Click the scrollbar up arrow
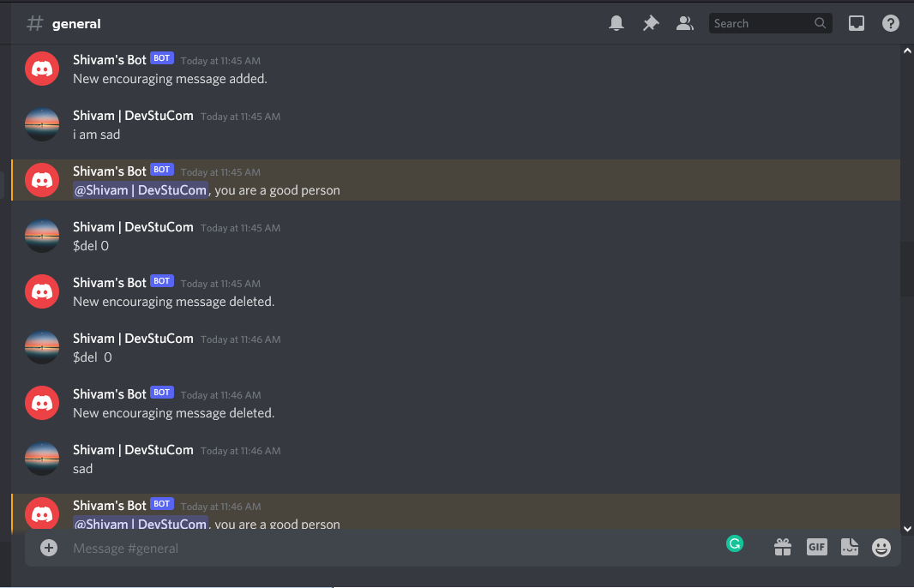This screenshot has width=914, height=588. 907,51
